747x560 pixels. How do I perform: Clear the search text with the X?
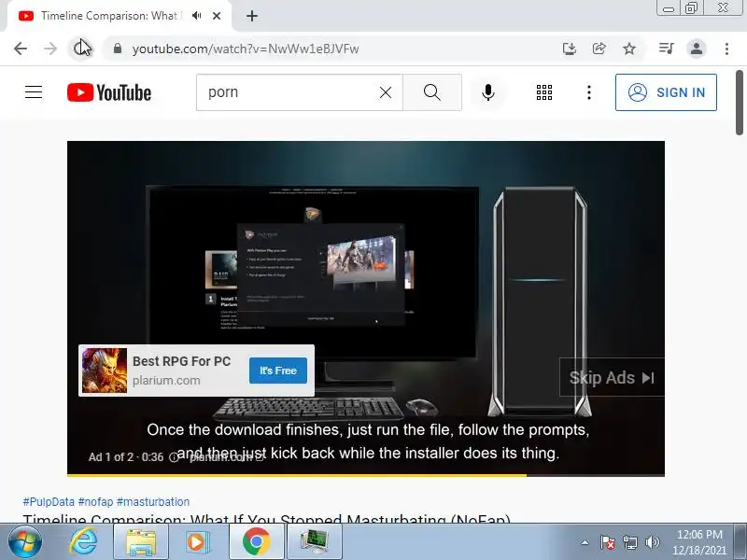point(386,92)
